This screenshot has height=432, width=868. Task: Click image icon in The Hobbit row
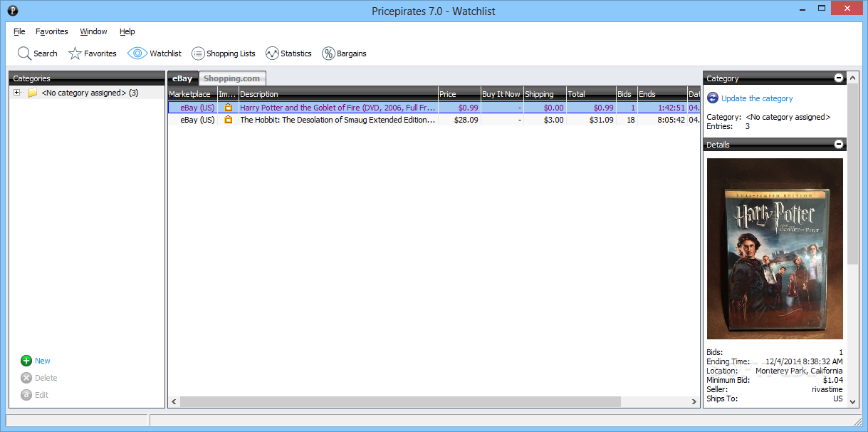coord(229,120)
